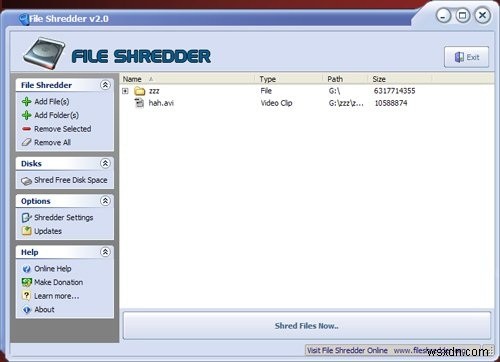
Task: Sort list by Type column header
Action: (289, 79)
